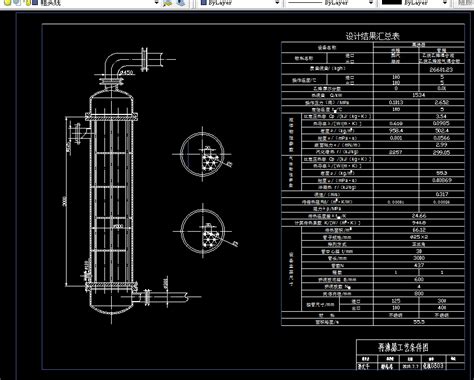Click the ø450 dimension on top nozzle
The width and height of the screenshot is (474, 380).
click(x=127, y=72)
